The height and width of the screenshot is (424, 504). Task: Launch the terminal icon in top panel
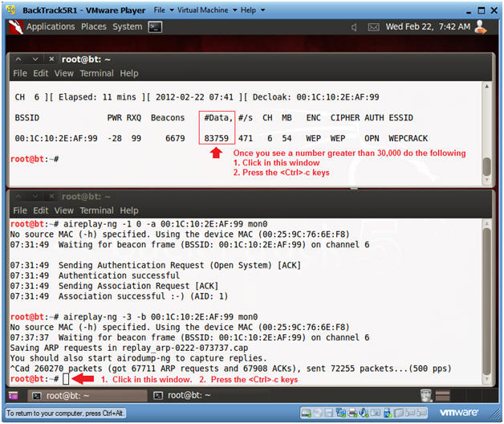tap(155, 27)
